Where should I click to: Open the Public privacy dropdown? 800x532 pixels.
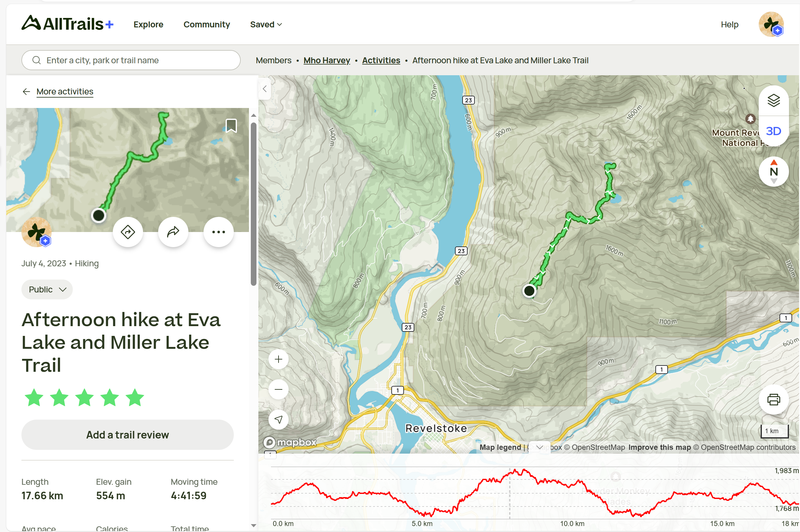click(47, 289)
